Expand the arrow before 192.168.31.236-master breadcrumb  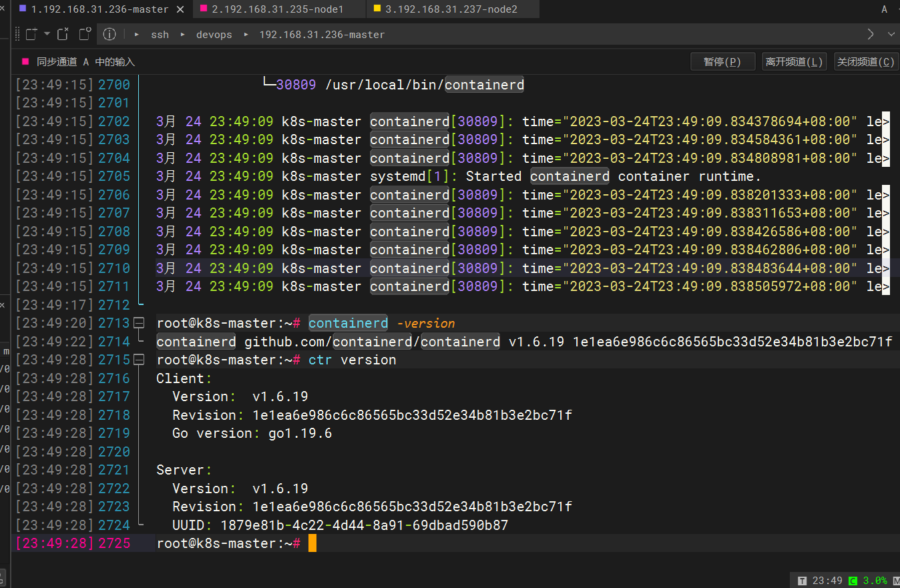[x=246, y=34]
